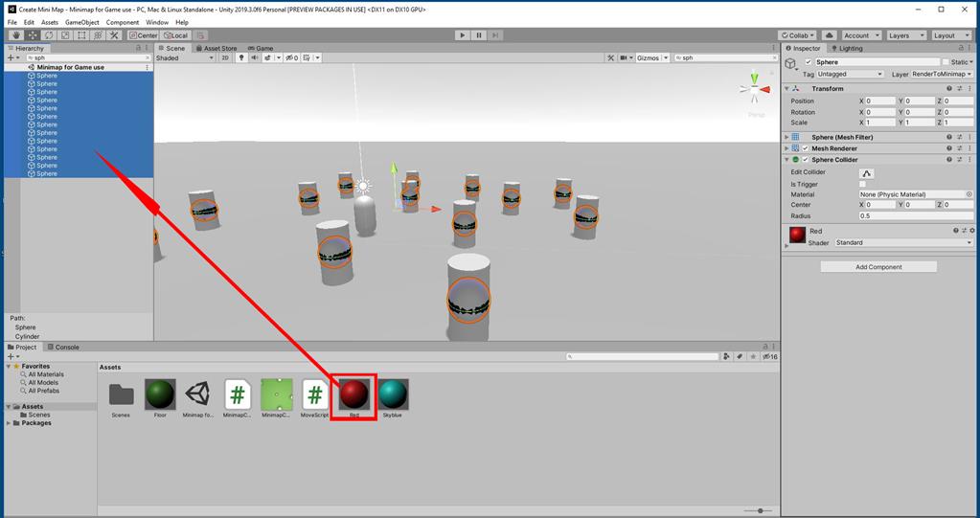Click the Add Component button
This screenshot has height=518, width=980.
pos(878,267)
